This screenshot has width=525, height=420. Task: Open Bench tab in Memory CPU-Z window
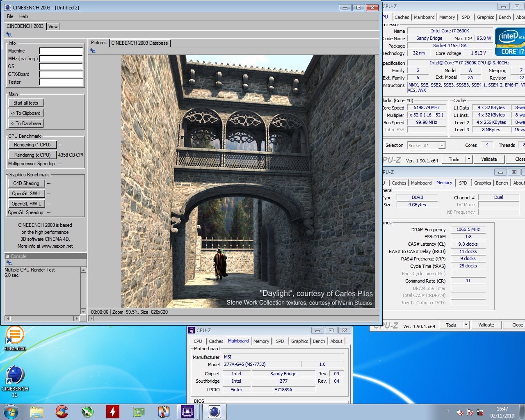coord(502,183)
